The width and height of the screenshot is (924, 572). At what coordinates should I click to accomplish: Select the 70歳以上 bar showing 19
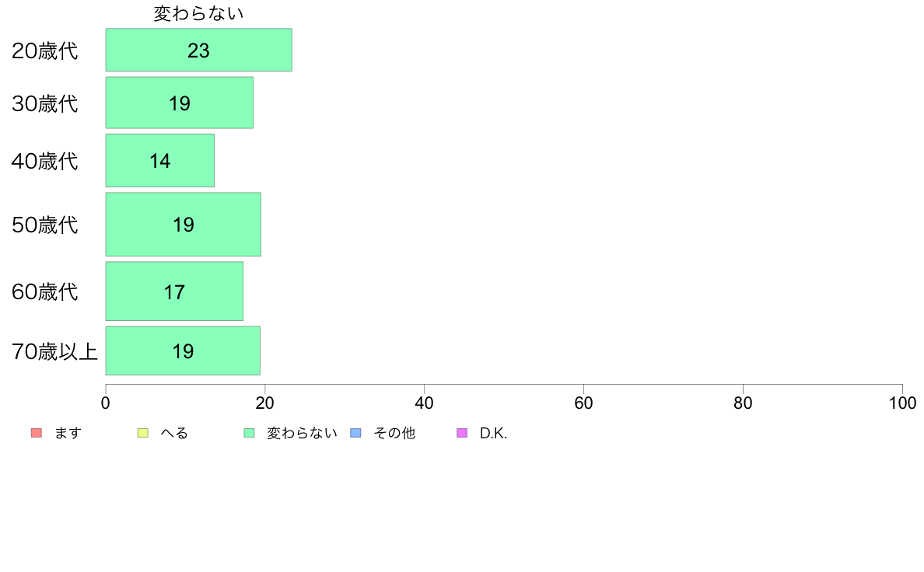184,351
